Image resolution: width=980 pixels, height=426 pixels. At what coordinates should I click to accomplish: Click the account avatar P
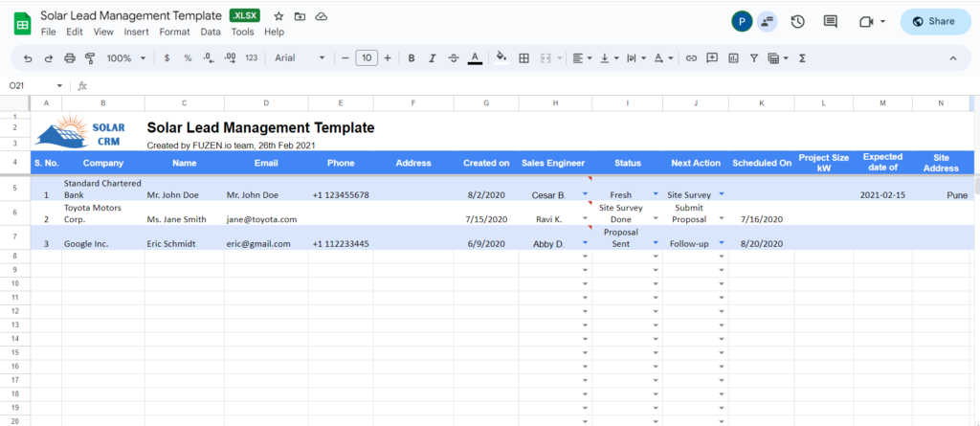(742, 22)
